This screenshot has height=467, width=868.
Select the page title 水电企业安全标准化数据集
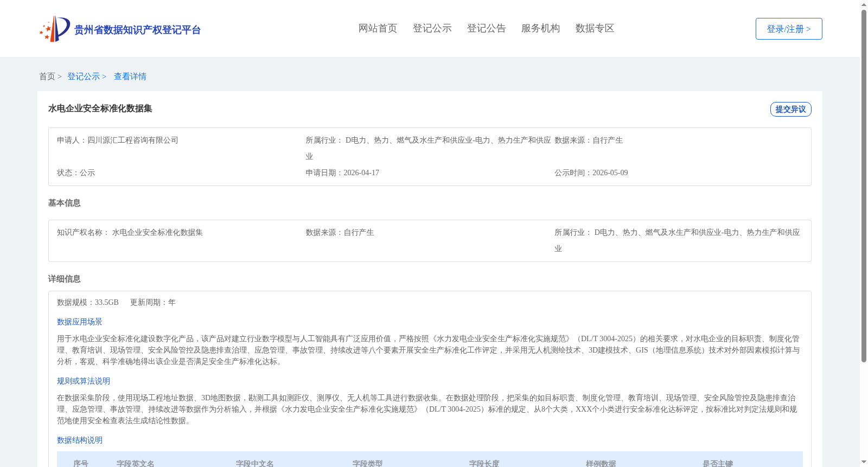(x=100, y=108)
